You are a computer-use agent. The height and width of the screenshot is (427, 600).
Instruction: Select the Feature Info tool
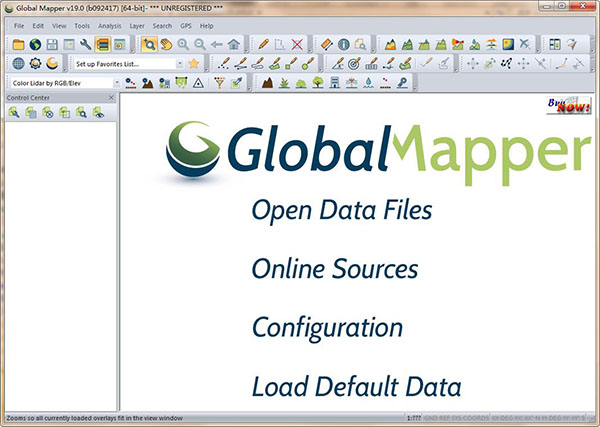click(344, 45)
